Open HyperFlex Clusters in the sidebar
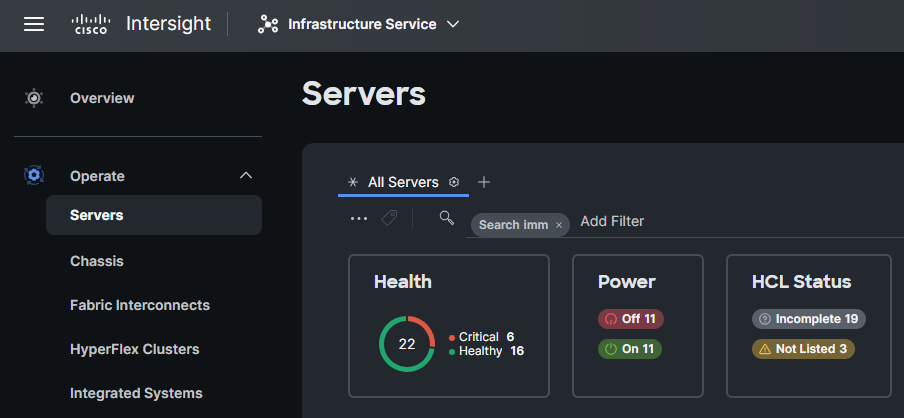The height and width of the screenshot is (418, 904). click(134, 349)
